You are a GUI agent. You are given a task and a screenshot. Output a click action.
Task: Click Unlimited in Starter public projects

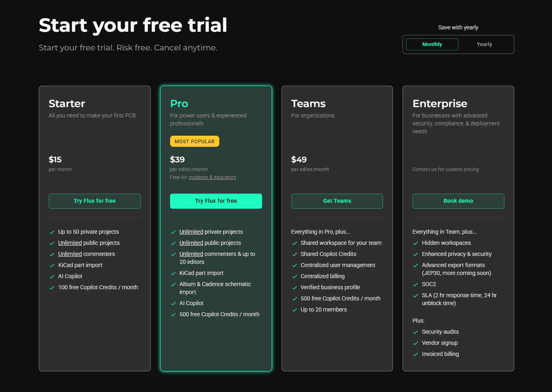(70, 243)
